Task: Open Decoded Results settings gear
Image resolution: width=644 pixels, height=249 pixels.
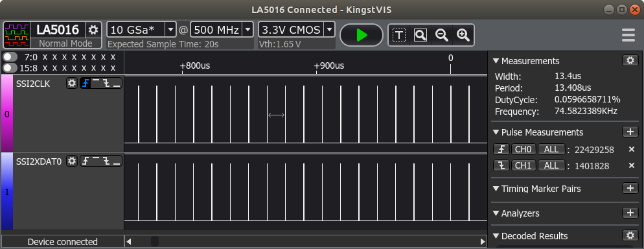Action: 630,235
